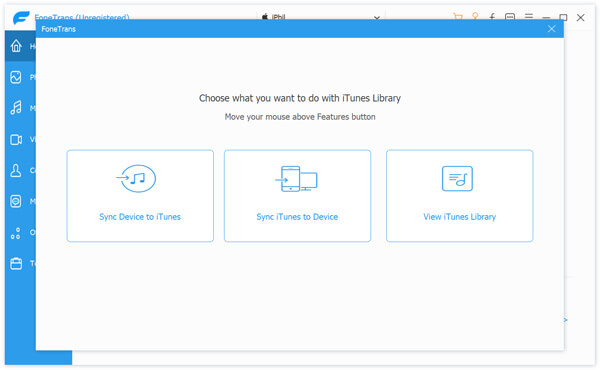Click the register key icon

[x=475, y=16]
